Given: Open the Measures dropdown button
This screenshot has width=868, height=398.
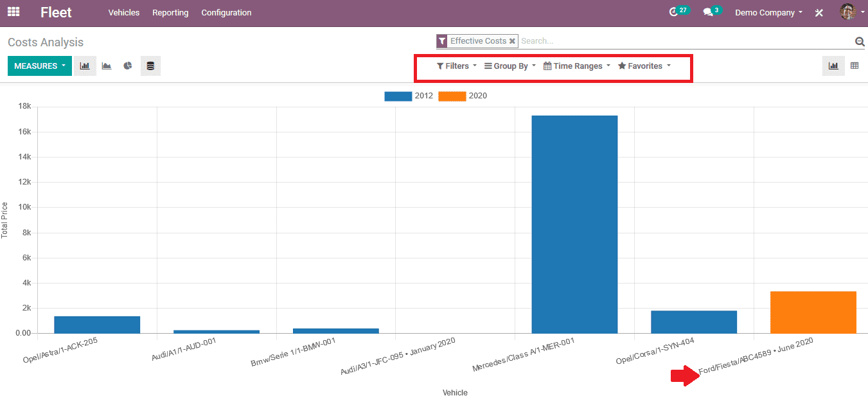Looking at the screenshot, I should 40,66.
